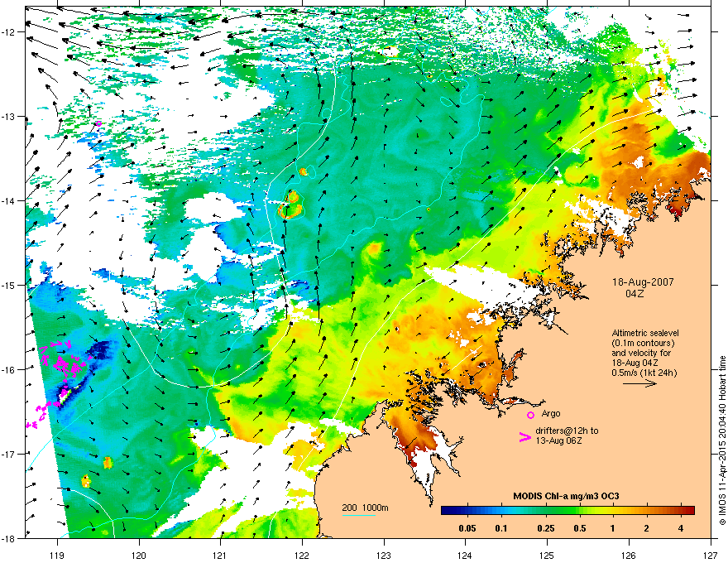Click the colorbar tick label '4'
This screenshot has height=563, width=728.
(681, 528)
